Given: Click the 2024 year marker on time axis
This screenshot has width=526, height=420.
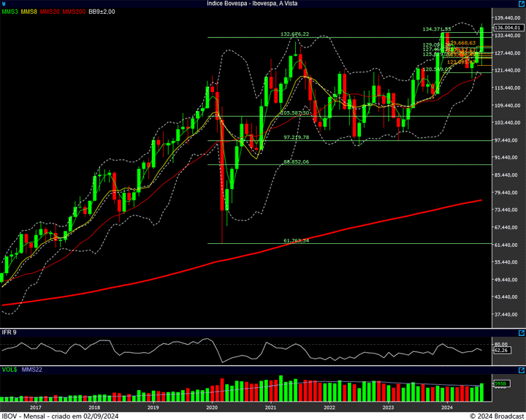Looking at the screenshot, I should 447,407.
